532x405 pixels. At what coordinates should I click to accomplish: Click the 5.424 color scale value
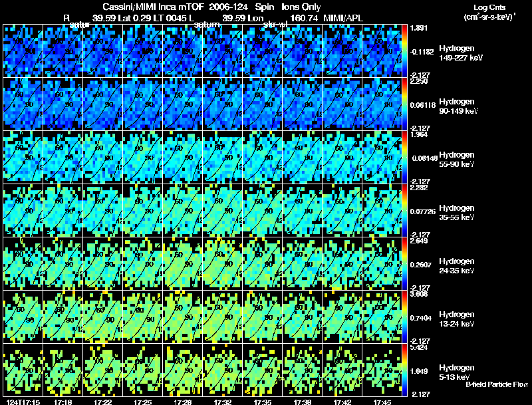pyautogui.click(x=419, y=347)
